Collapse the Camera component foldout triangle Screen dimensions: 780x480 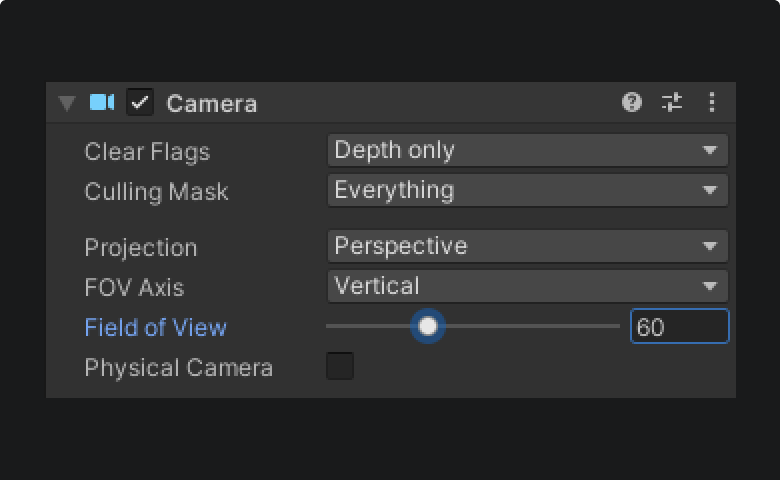pos(67,103)
